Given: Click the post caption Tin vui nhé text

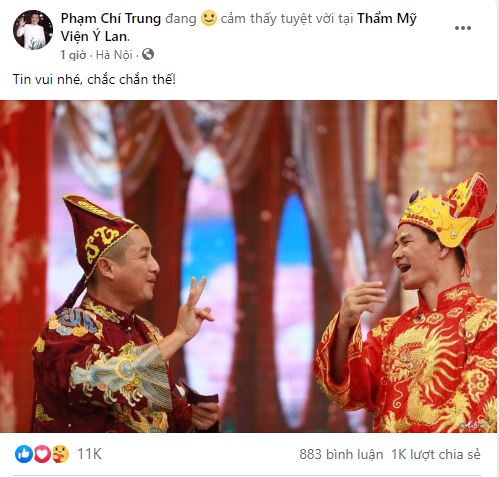Looking at the screenshot, I should point(94,80).
